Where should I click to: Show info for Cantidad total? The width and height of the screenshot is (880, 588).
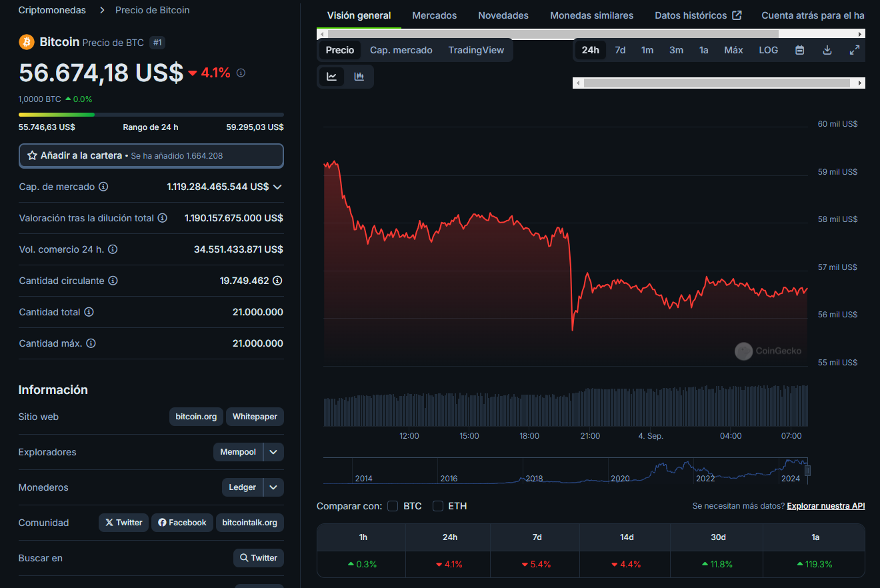(x=89, y=312)
